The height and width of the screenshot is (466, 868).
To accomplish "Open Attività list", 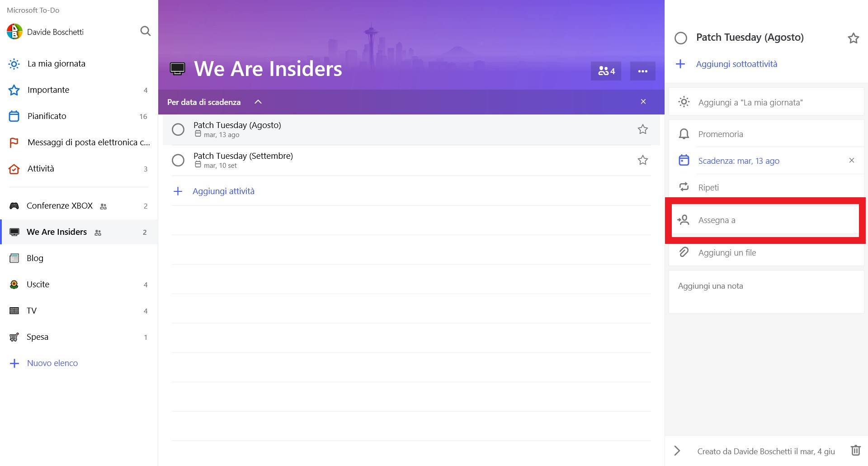I will tap(79, 169).
